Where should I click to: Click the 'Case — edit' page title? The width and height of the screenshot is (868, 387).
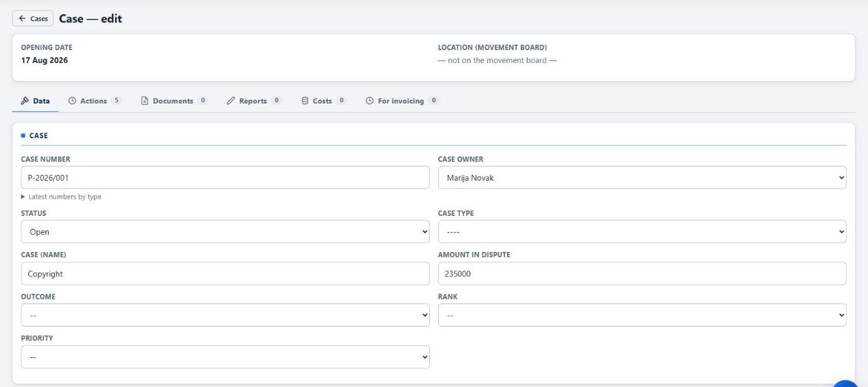pyautogui.click(x=91, y=19)
